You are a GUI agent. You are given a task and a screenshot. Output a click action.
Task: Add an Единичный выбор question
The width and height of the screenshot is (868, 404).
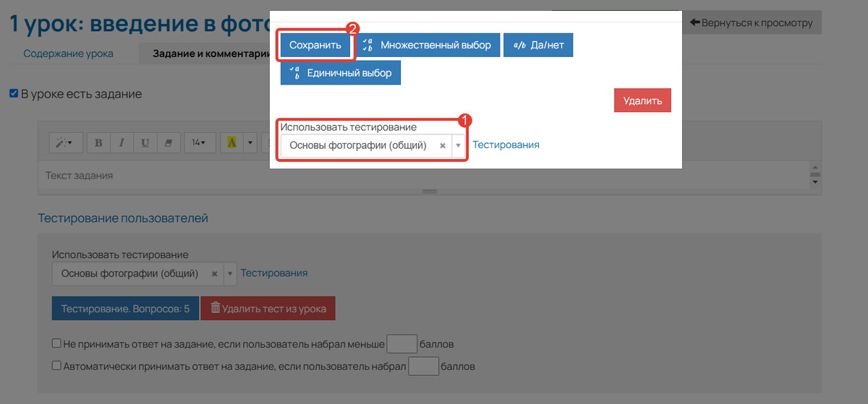tap(341, 73)
